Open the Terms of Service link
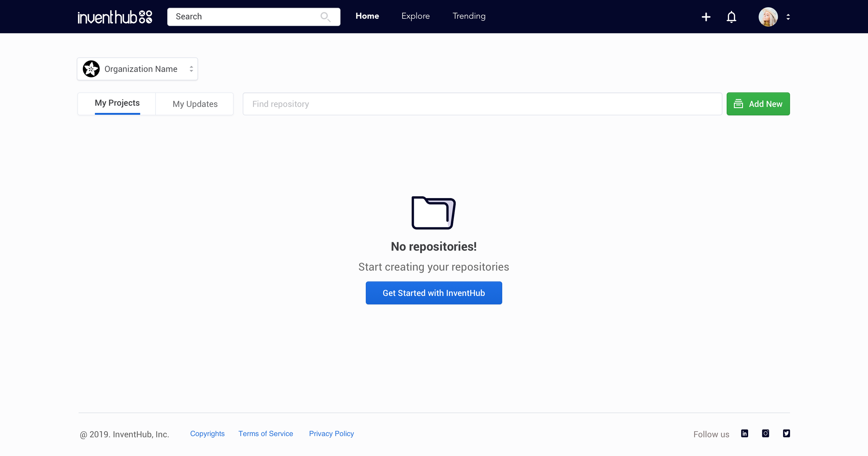Image resolution: width=868 pixels, height=456 pixels. pos(266,433)
